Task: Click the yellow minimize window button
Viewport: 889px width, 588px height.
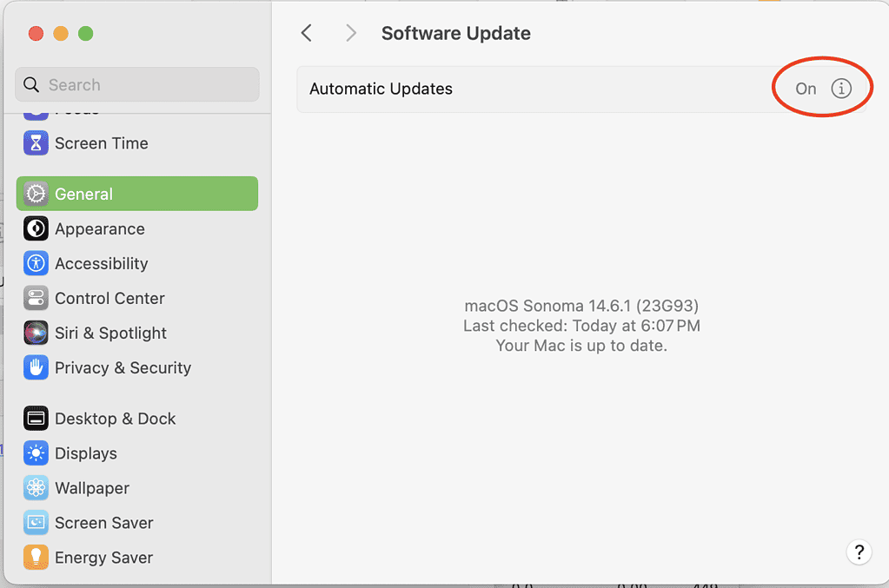Action: 61,34
